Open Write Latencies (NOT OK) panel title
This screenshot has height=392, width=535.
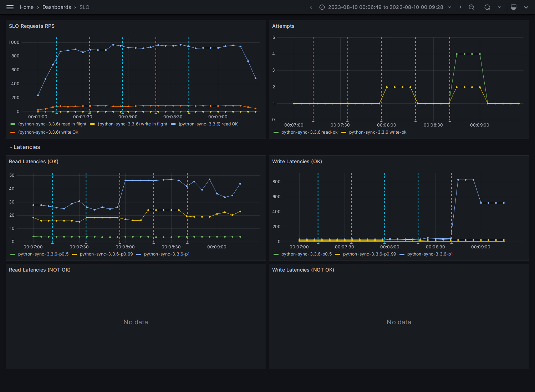[303, 270]
